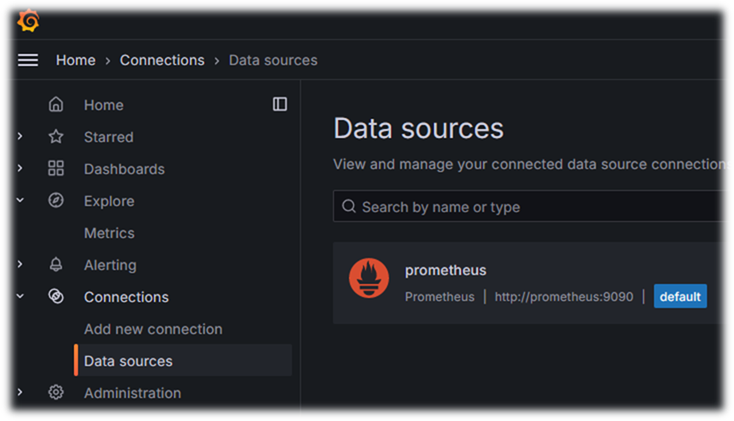
Task: Click the default badge on prometheus
Action: pyautogui.click(x=680, y=296)
